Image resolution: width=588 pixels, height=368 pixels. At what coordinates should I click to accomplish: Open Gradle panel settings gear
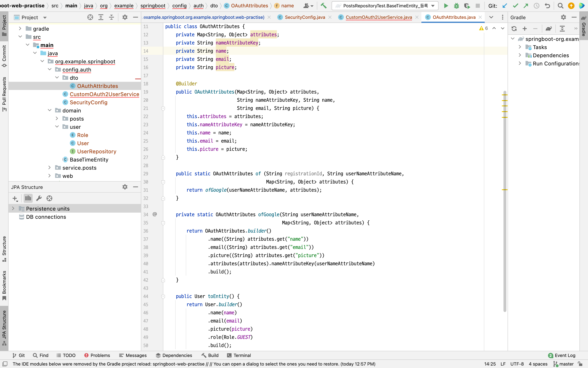(563, 17)
